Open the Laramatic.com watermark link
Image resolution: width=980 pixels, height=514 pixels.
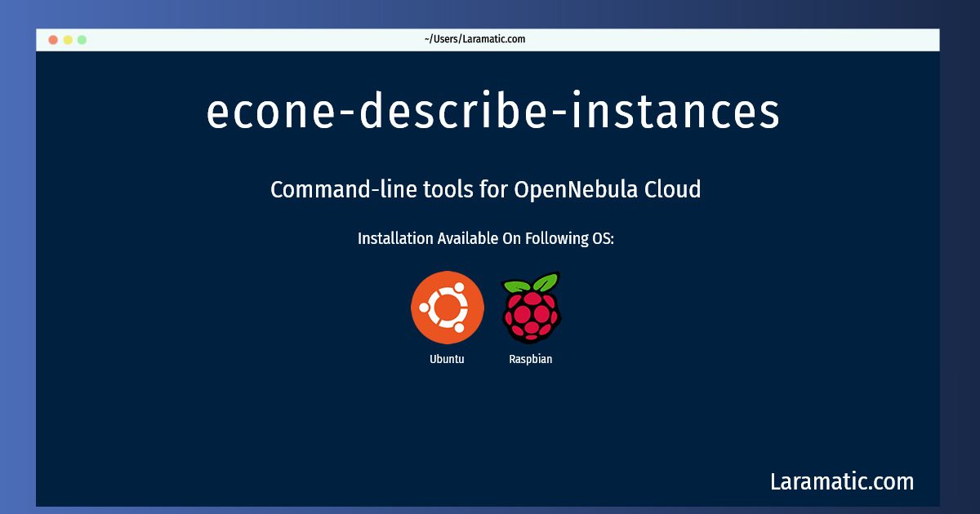click(842, 481)
